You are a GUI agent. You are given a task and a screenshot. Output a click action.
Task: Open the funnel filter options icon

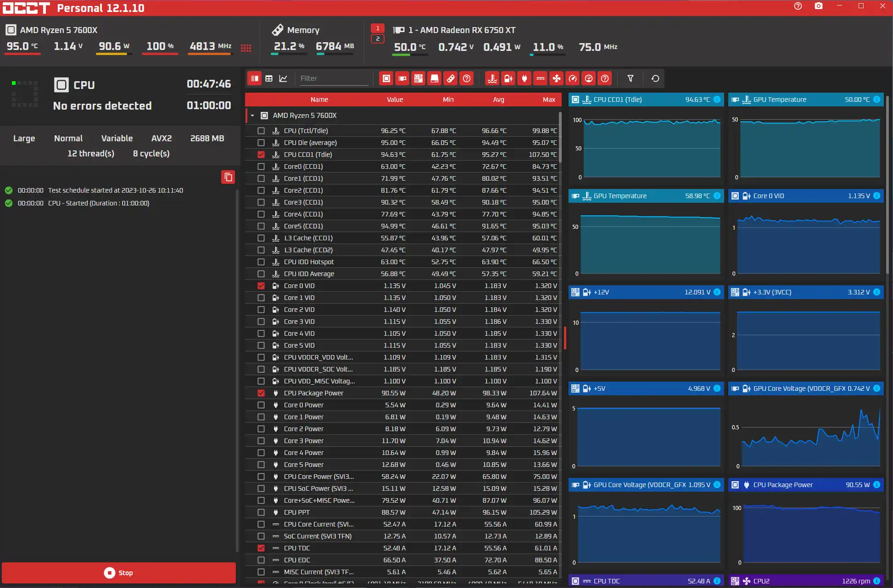(x=631, y=78)
